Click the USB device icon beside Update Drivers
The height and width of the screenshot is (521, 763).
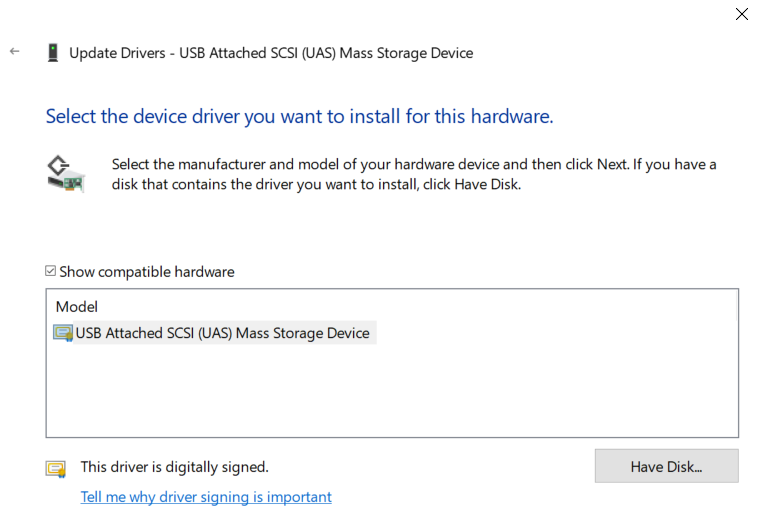pyautogui.click(x=53, y=53)
